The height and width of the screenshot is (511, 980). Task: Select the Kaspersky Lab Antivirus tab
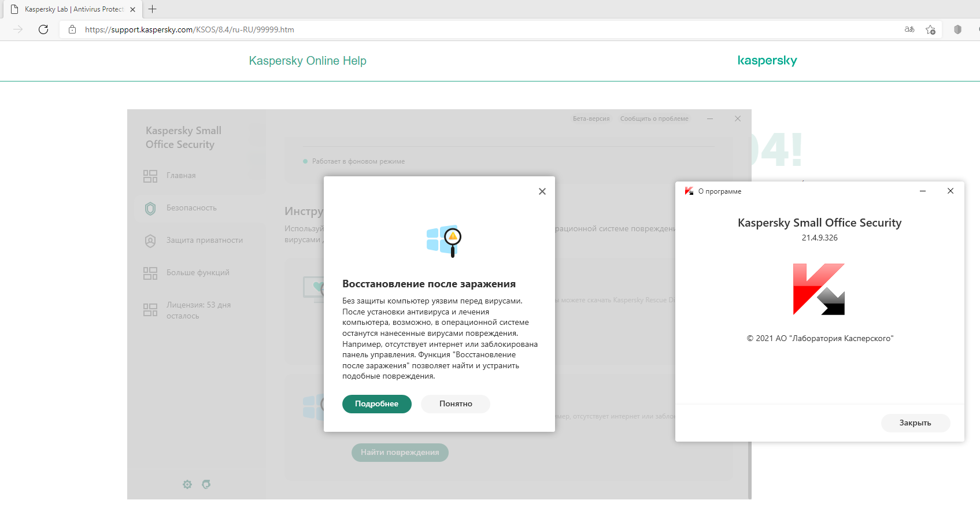pyautogui.click(x=73, y=9)
